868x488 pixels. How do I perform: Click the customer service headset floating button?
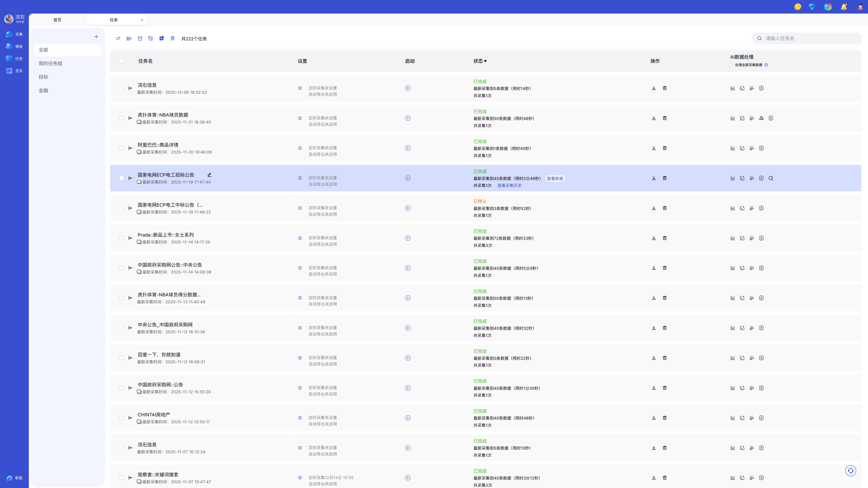tap(851, 471)
